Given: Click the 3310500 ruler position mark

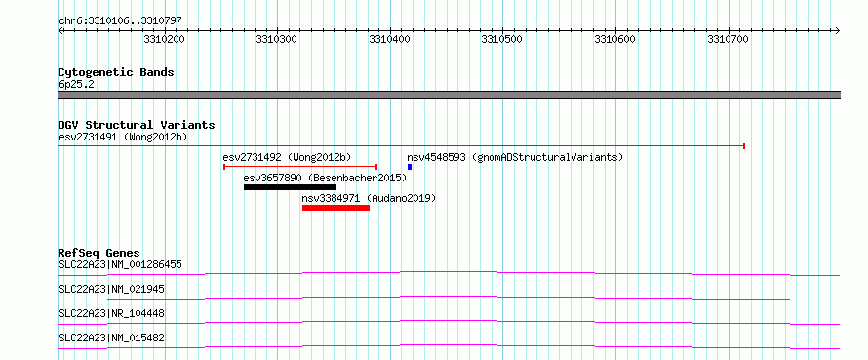Looking at the screenshot, I should (x=502, y=39).
